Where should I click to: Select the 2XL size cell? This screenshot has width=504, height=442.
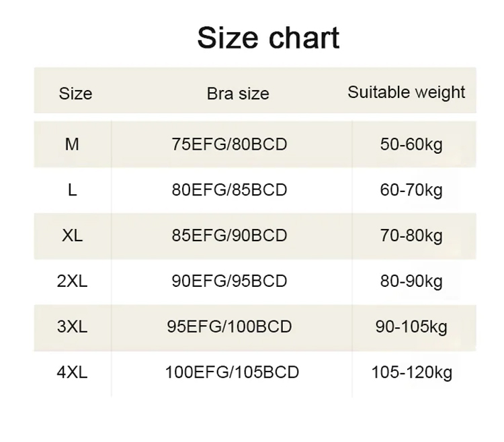[x=72, y=281]
